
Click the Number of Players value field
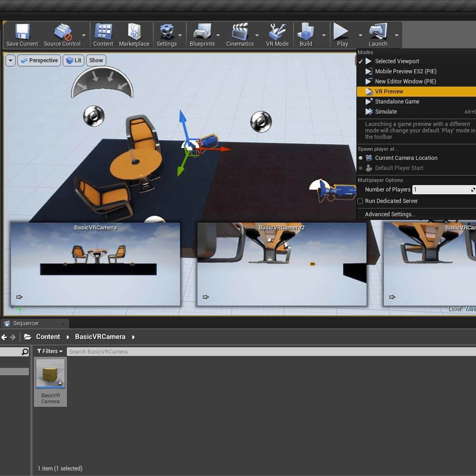pyautogui.click(x=444, y=190)
